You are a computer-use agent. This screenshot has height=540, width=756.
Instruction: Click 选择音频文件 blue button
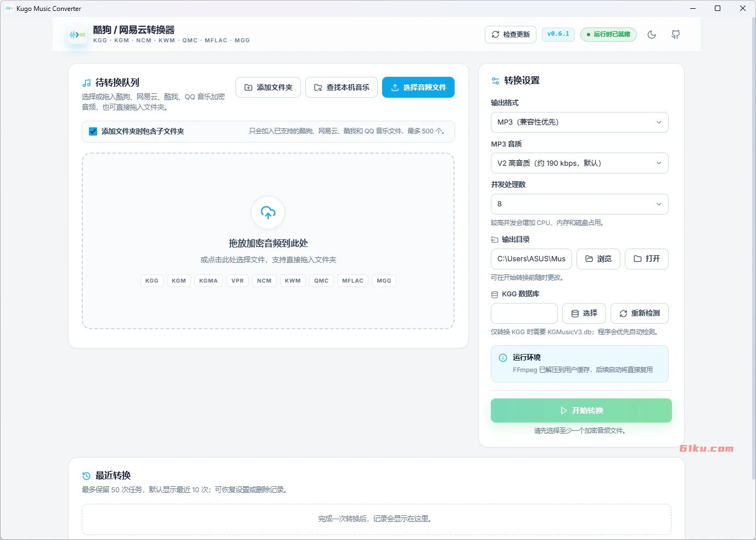point(418,87)
